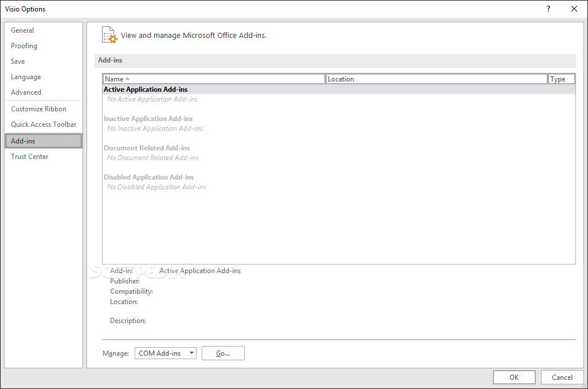
Task: Select Inactive Application Add-ins heading
Action: [148, 119]
